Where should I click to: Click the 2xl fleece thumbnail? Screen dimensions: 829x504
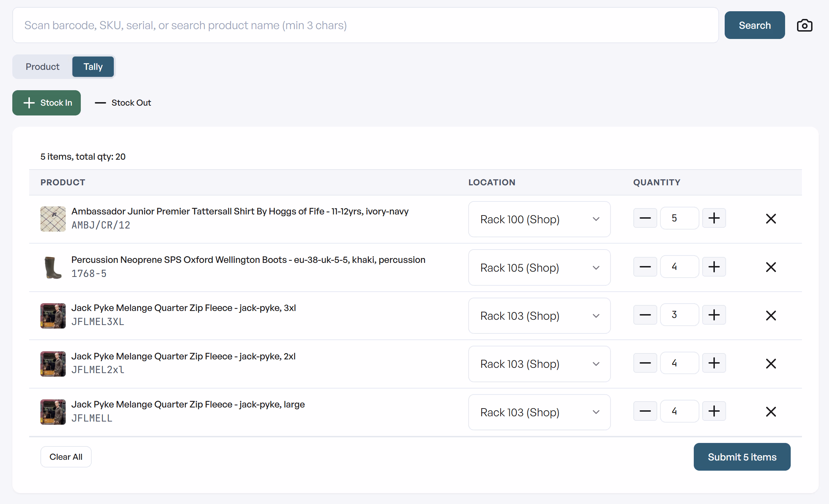tap(53, 364)
